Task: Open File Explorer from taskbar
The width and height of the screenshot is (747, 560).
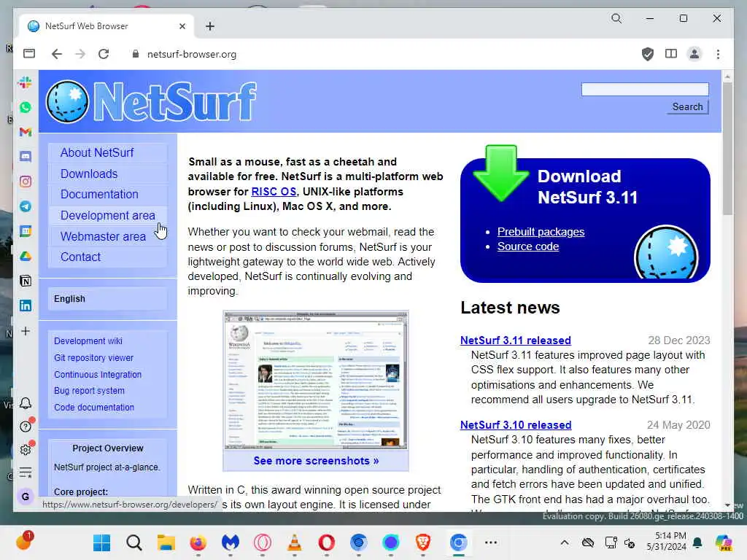Action: [166, 542]
